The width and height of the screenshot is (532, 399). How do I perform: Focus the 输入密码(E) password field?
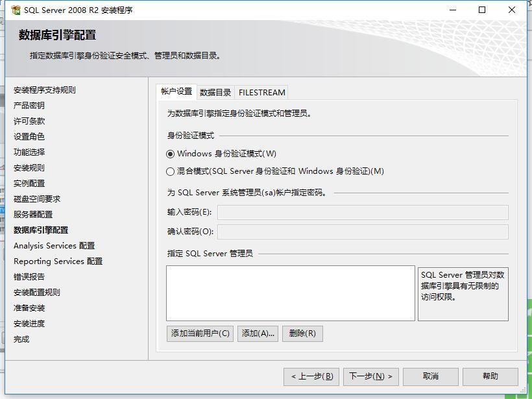[363, 212]
